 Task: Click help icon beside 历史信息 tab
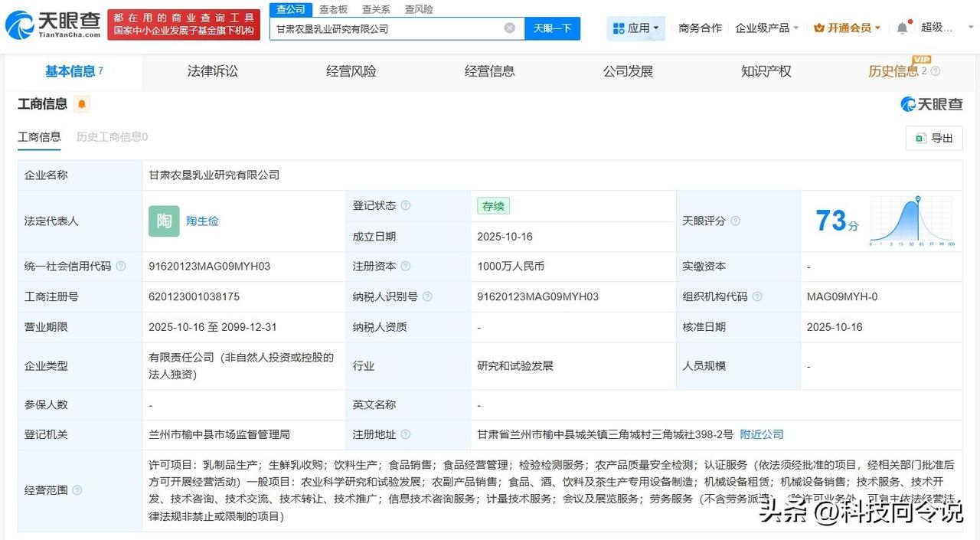point(935,71)
